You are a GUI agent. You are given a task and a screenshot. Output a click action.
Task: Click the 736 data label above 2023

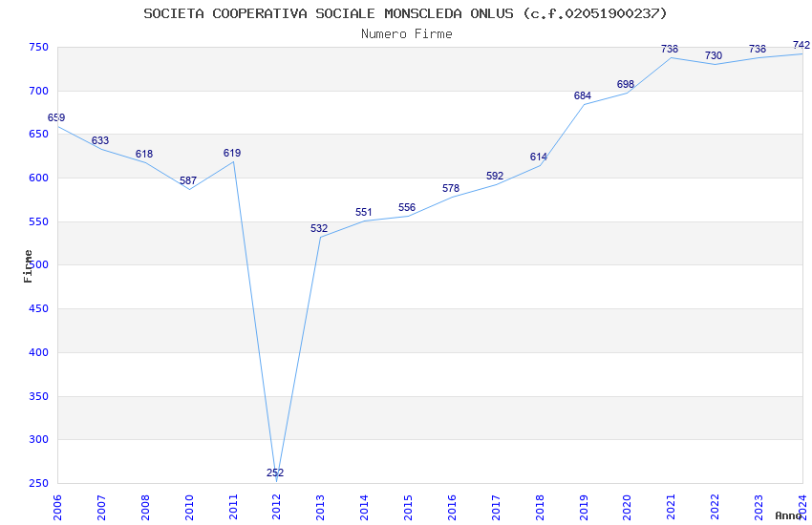point(758,49)
